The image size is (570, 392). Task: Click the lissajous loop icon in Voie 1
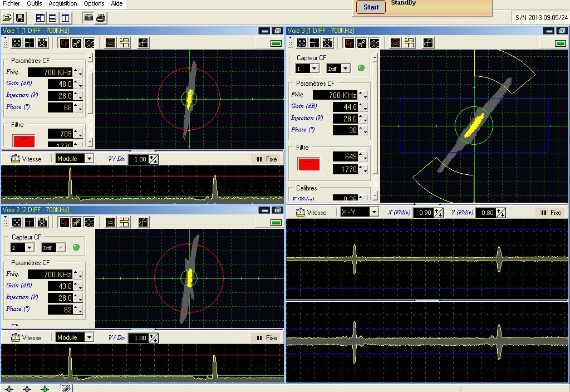pos(143,43)
